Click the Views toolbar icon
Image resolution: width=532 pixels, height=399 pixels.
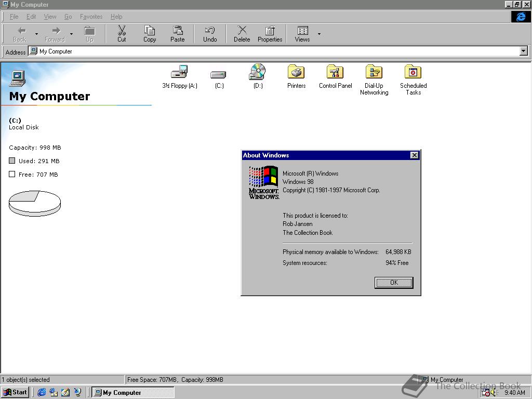click(x=303, y=31)
